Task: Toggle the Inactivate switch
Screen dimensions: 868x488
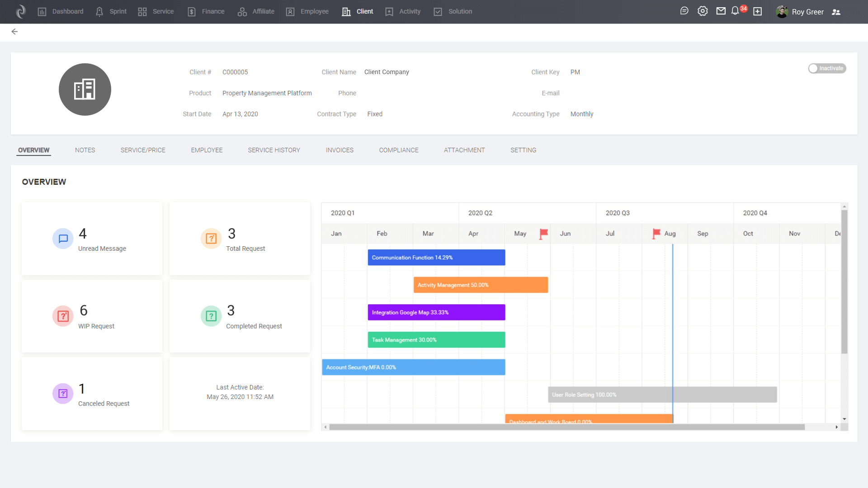Action: point(826,68)
